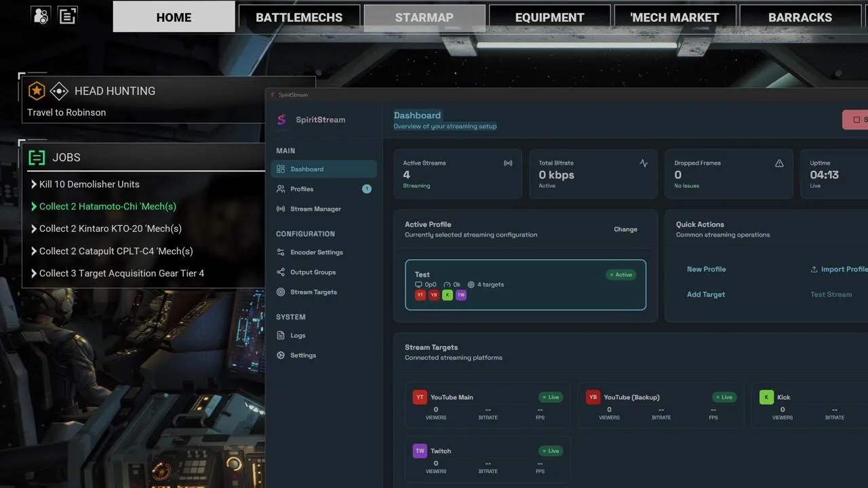Open Settings in the SYSTEM section
The height and width of the screenshot is (488, 868).
(323, 355)
